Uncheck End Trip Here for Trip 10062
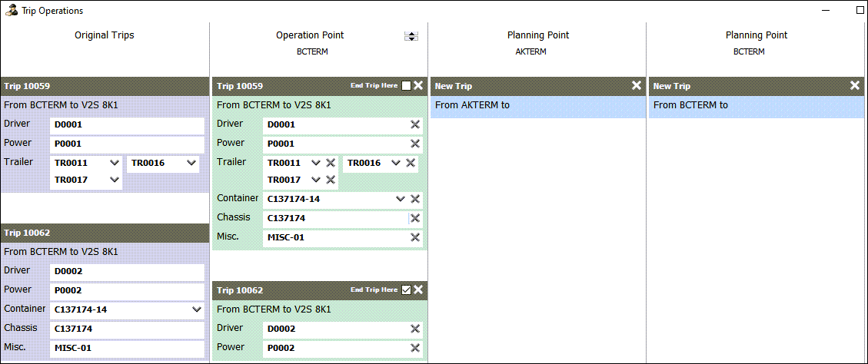868x364 pixels. (x=407, y=290)
